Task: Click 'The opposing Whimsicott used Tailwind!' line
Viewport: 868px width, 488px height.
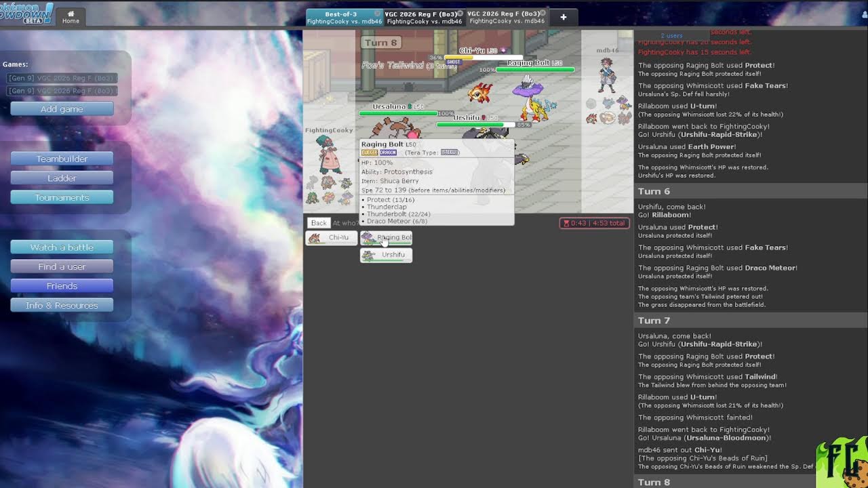Action: 708,377
